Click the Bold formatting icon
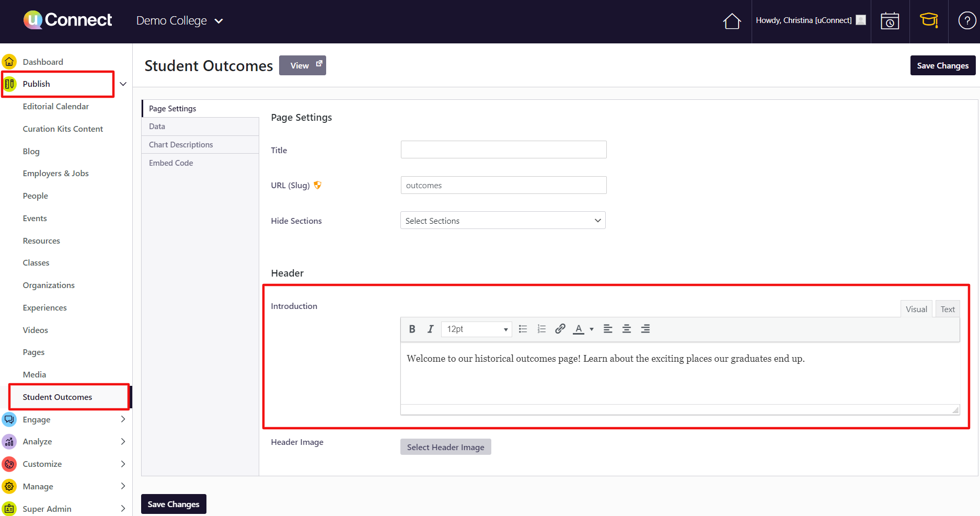Screen dimensions: 980x516 (x=412, y=329)
